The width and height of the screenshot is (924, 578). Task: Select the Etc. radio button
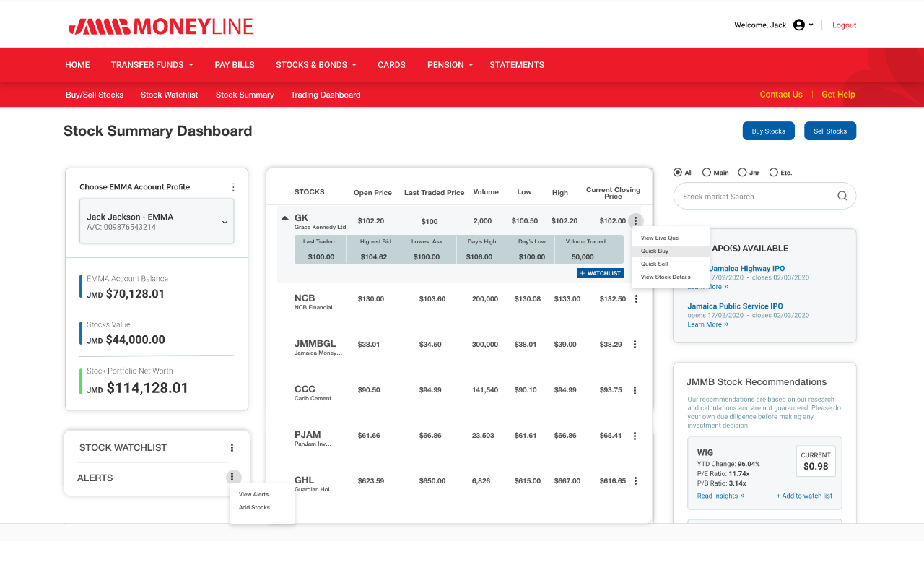(774, 173)
